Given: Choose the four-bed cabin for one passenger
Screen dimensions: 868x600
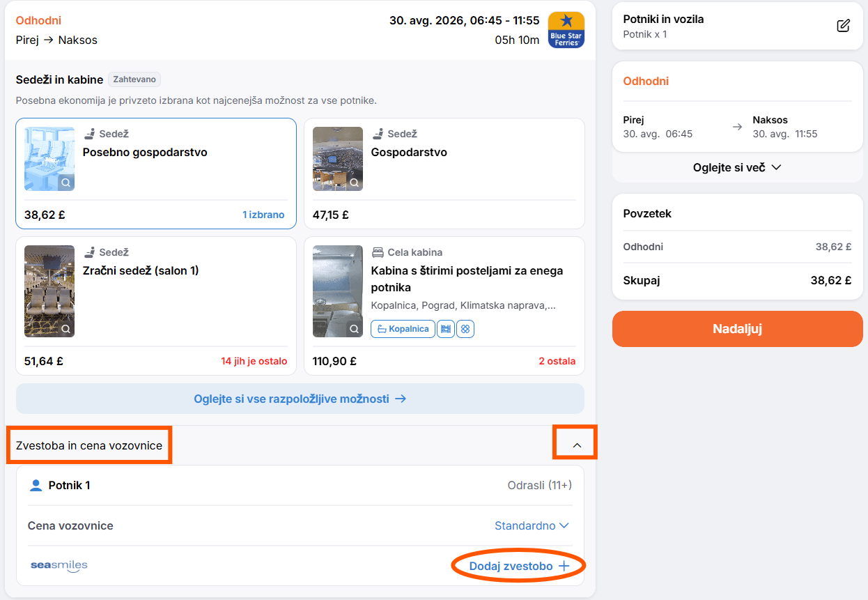Looking at the screenshot, I should 444,306.
